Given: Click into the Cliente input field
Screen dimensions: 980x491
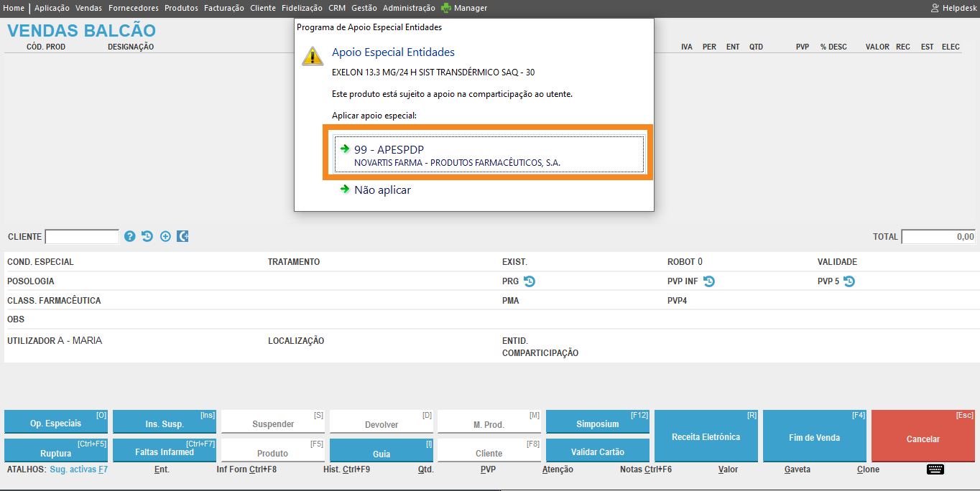Looking at the screenshot, I should [x=82, y=237].
